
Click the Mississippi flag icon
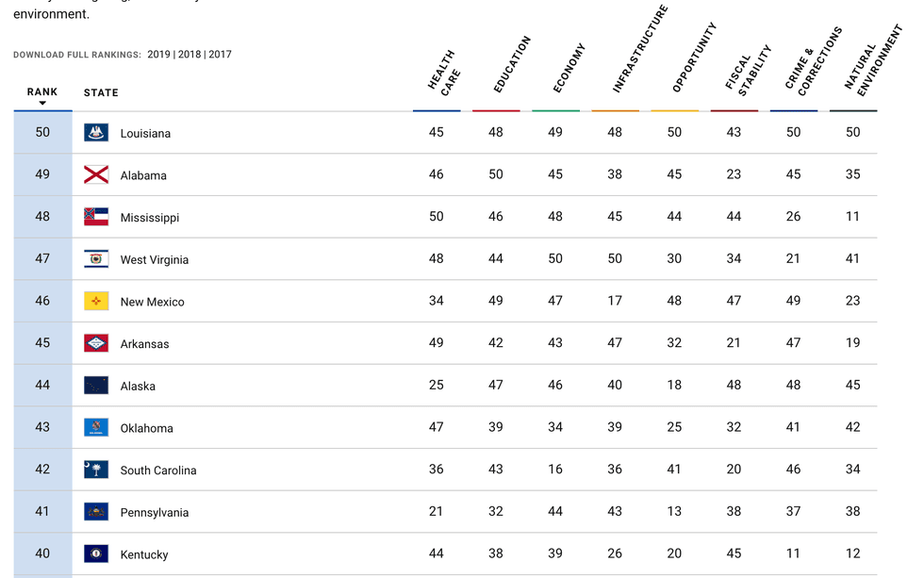96,217
